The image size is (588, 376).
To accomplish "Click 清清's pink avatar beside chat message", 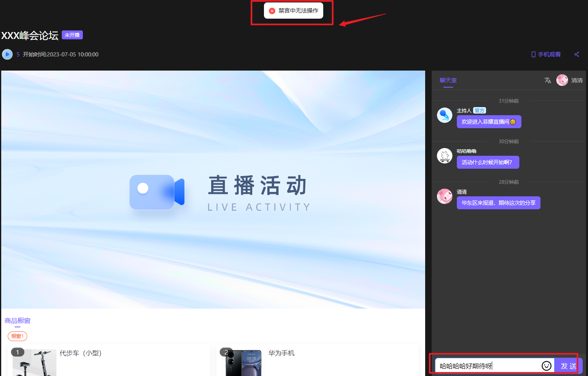I will point(444,196).
